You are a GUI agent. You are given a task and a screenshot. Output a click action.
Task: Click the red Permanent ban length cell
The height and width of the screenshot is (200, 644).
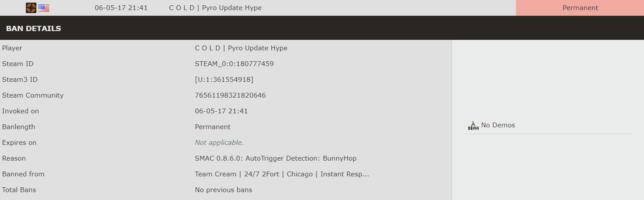pyautogui.click(x=580, y=8)
